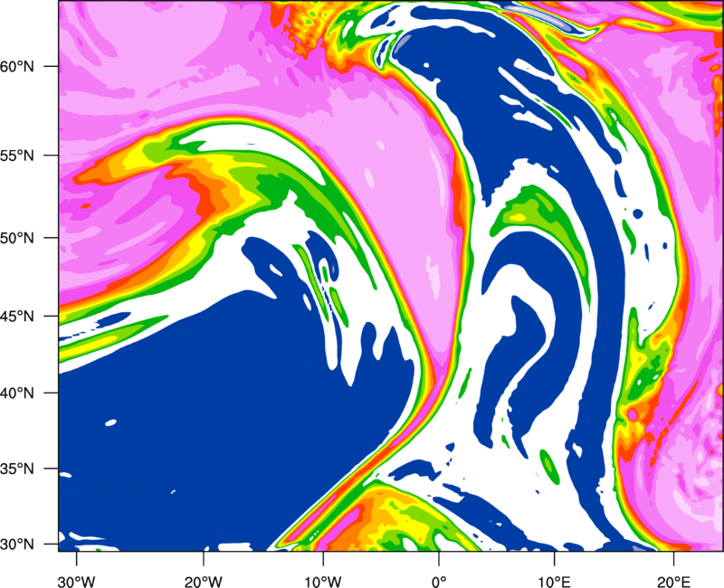724x588 pixels.
Task: Click the 20°E longitude label
Action: click(x=673, y=582)
